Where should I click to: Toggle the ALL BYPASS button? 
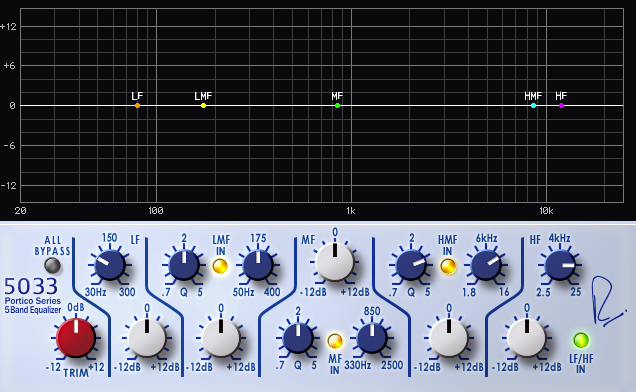coord(52,266)
